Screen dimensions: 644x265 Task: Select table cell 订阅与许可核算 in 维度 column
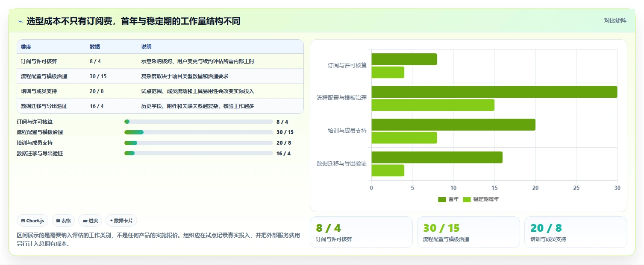[x=39, y=61]
